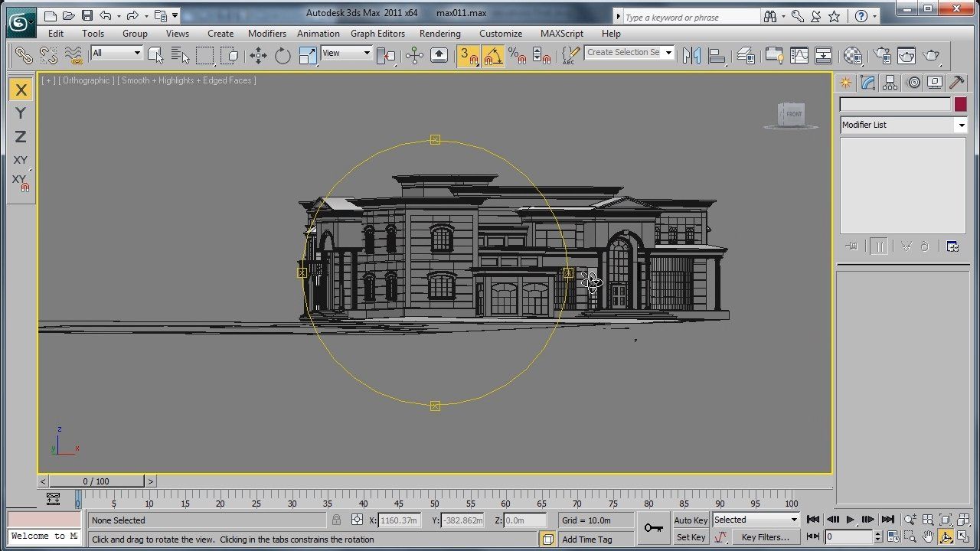Toggle the selection lock padlock
The height and width of the screenshot is (551, 980).
pyautogui.click(x=336, y=520)
